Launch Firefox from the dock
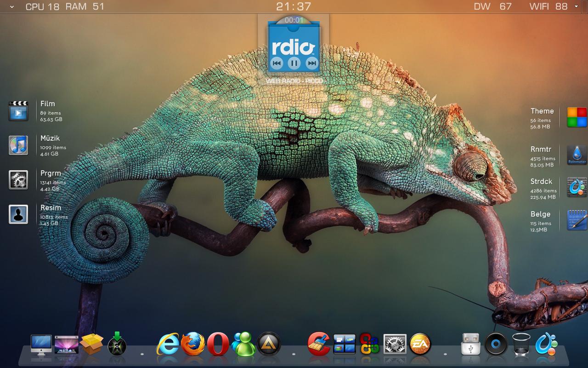This screenshot has width=588, height=368. [x=193, y=343]
